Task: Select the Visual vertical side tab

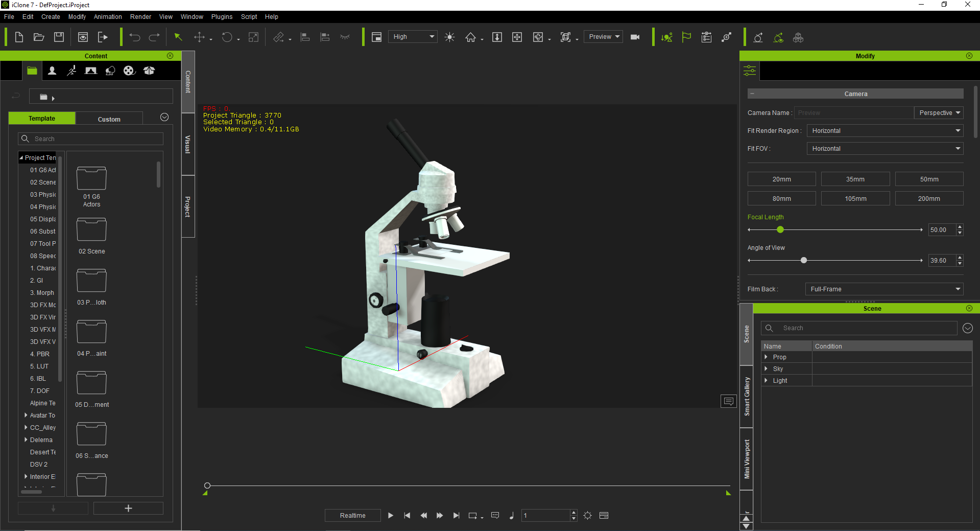Action: (188, 144)
